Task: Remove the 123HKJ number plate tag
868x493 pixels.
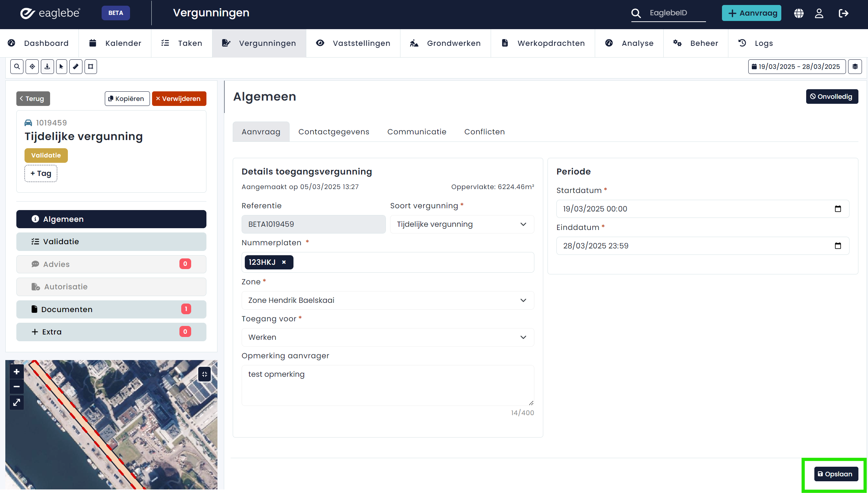Action: pos(284,262)
